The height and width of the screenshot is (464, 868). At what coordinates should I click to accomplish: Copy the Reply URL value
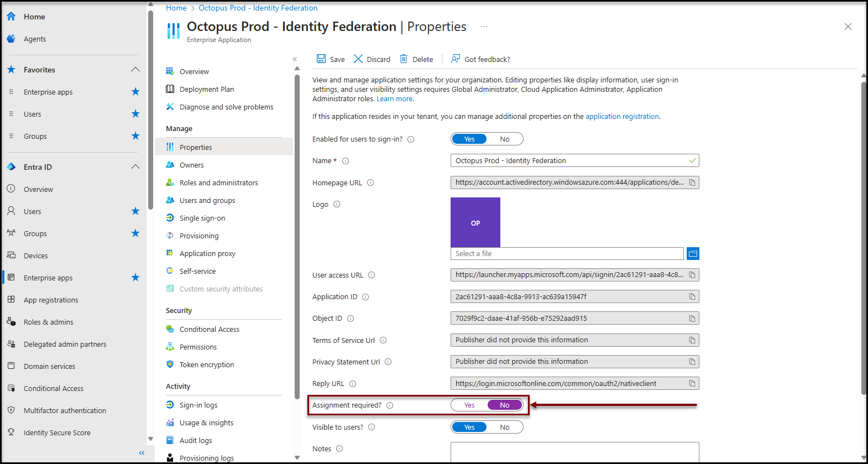tap(692, 384)
